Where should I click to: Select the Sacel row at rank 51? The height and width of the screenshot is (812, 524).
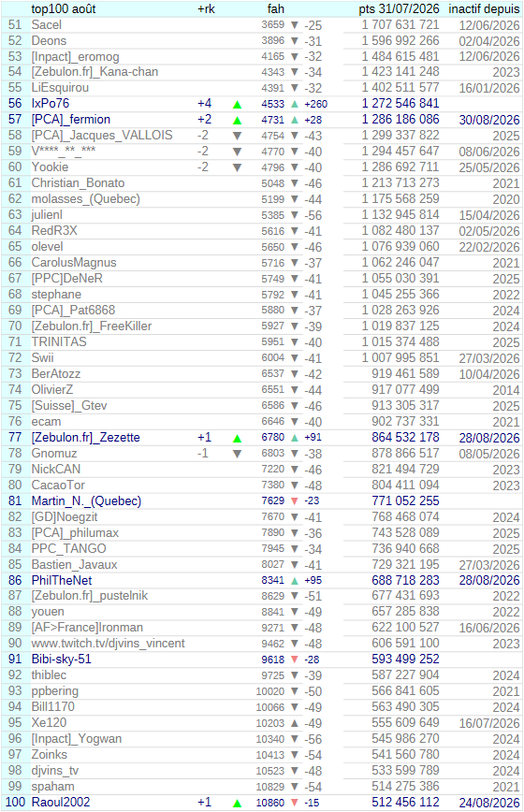click(x=262, y=25)
